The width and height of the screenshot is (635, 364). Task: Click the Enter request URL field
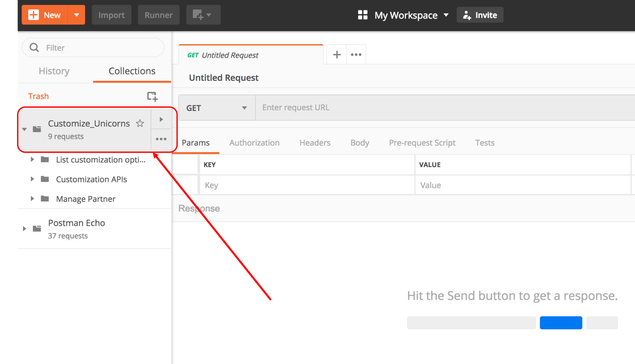445,108
